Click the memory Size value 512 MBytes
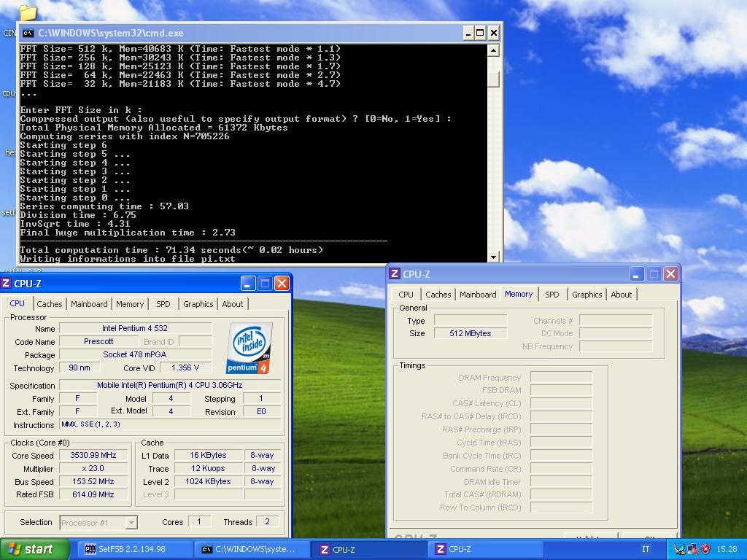Viewport: 747px width, 560px height. (471, 333)
